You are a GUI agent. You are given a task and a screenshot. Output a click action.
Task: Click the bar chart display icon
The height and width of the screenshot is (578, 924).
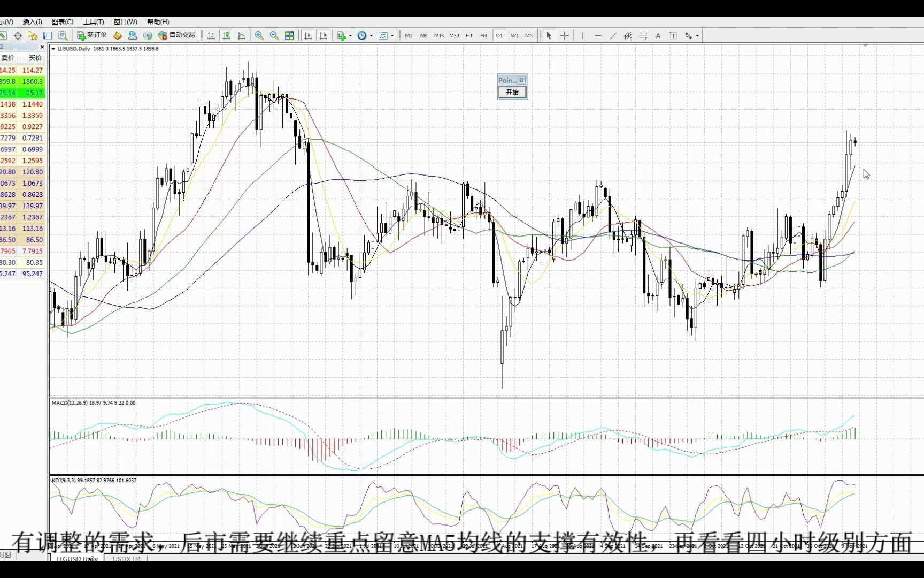211,35
